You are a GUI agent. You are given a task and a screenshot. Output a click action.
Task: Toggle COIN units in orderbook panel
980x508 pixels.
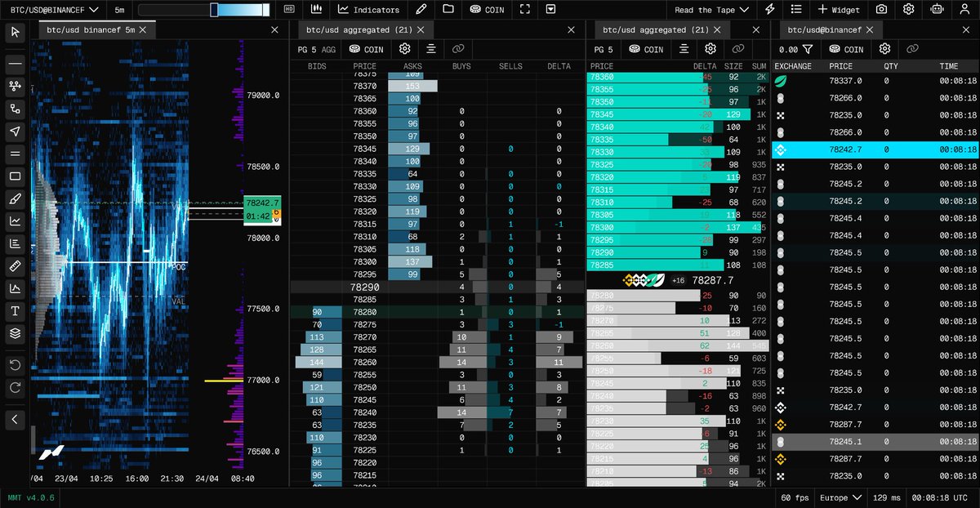coord(646,49)
